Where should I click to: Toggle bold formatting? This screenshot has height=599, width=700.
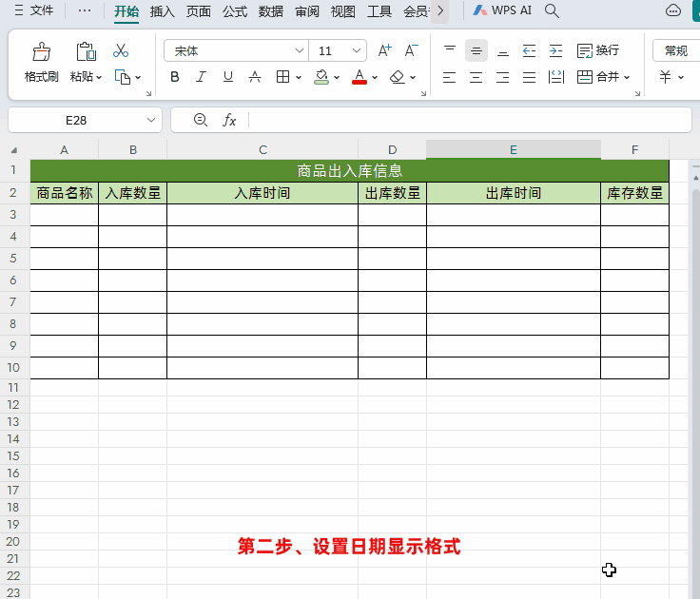(175, 77)
